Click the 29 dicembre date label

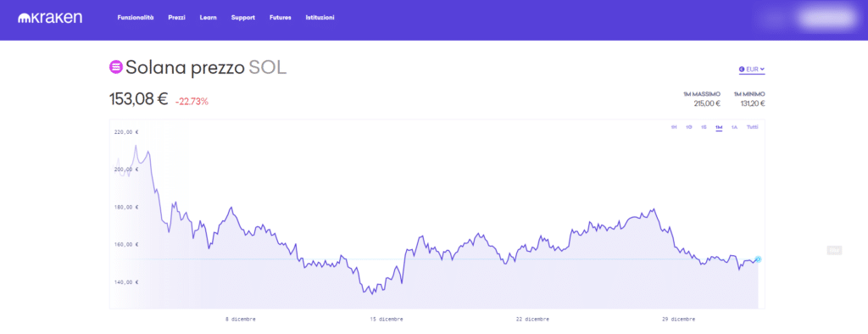pyautogui.click(x=679, y=320)
